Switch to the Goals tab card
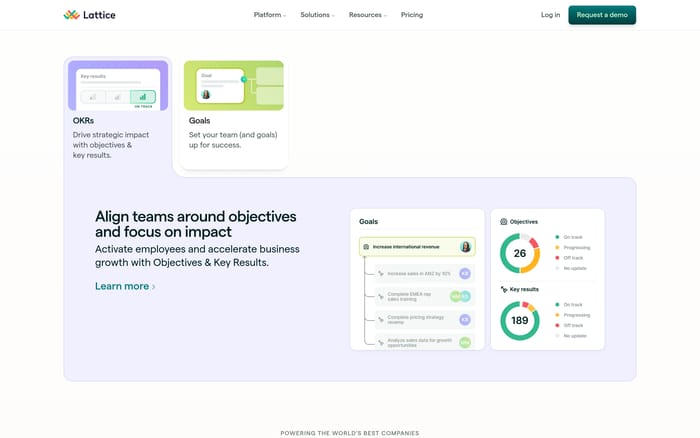 pyautogui.click(x=234, y=112)
